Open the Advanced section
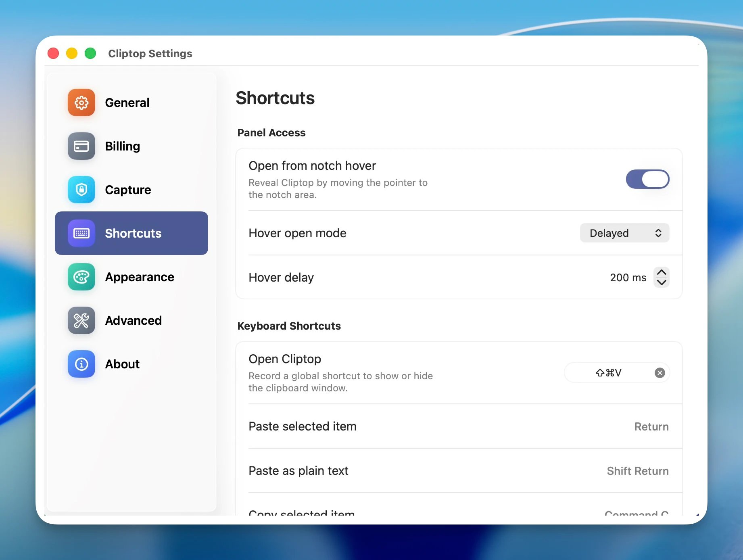This screenshot has height=560, width=743. tap(131, 320)
